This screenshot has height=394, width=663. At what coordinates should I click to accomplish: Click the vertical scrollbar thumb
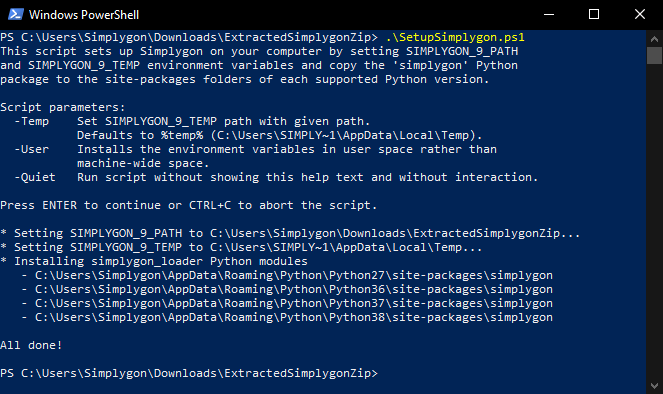pyautogui.click(x=654, y=56)
